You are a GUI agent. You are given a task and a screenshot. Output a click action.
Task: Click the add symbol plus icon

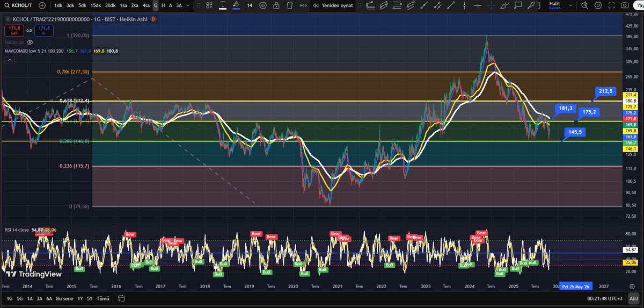point(43,5)
